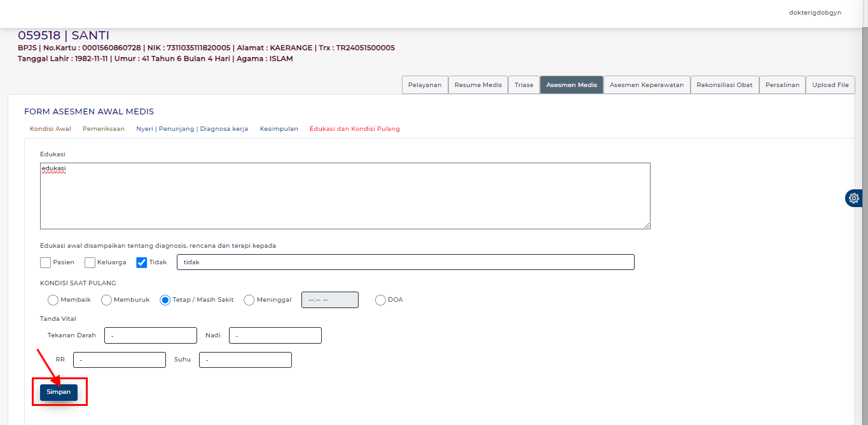Go to the Kesimpulan section

(x=279, y=129)
